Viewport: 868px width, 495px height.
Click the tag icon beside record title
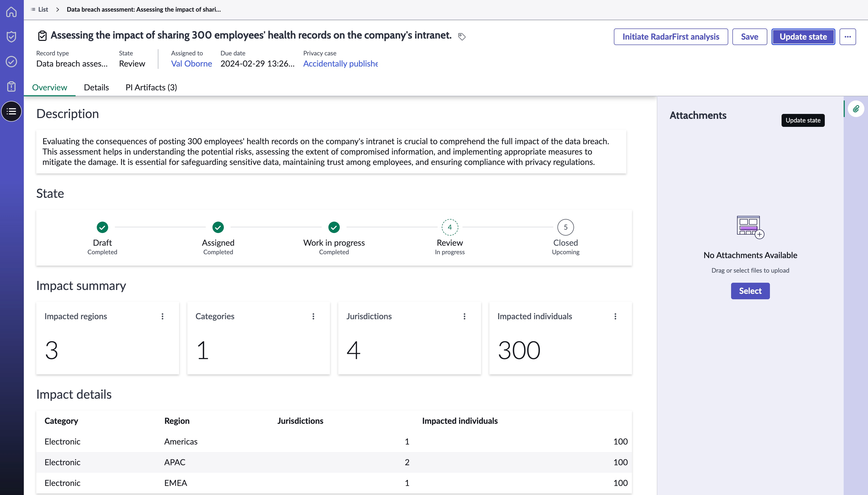click(x=461, y=37)
